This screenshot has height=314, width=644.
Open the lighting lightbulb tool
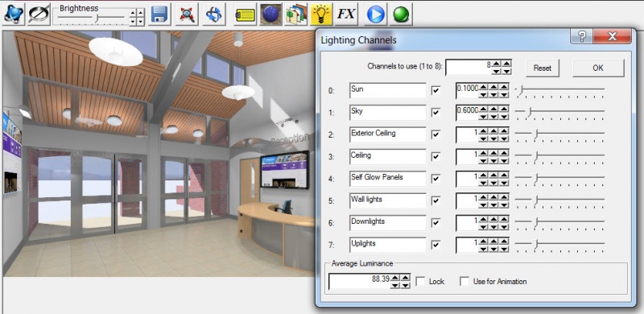click(320, 14)
